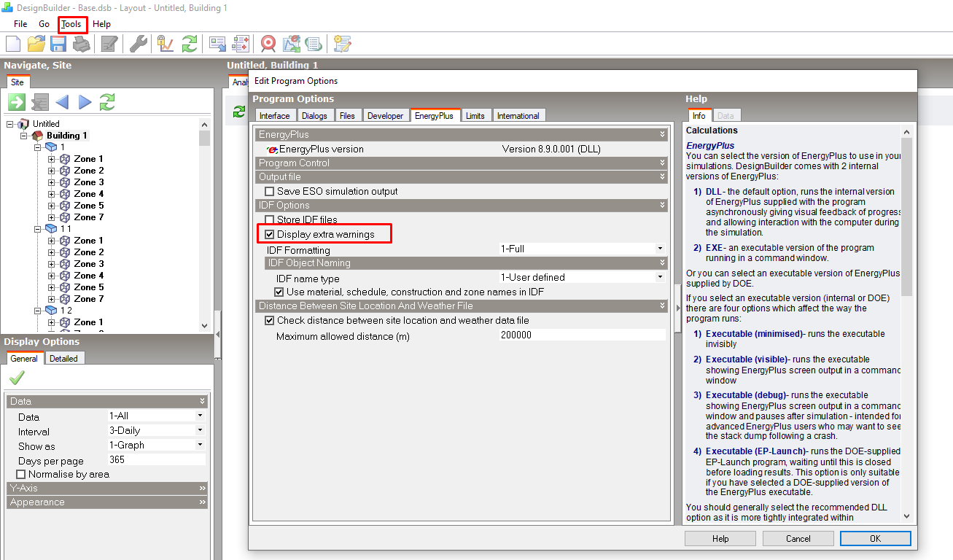Click the grayed notepad pencil toolbar icon

(x=109, y=44)
